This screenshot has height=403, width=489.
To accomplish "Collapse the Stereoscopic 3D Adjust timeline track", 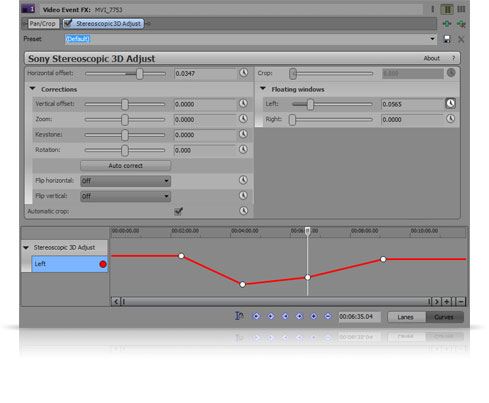I will pyautogui.click(x=26, y=248).
